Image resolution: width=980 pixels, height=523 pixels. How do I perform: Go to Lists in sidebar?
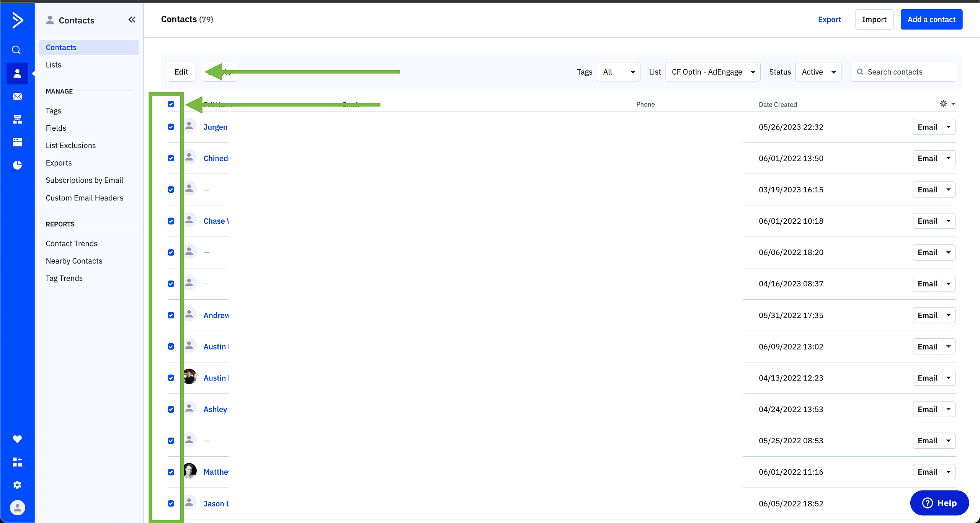pos(54,65)
